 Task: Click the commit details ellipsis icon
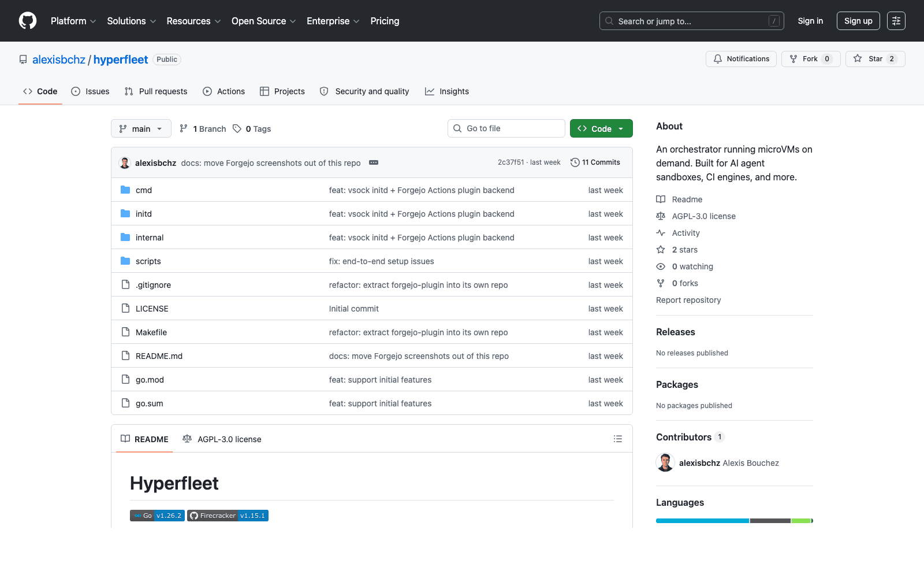(x=374, y=162)
